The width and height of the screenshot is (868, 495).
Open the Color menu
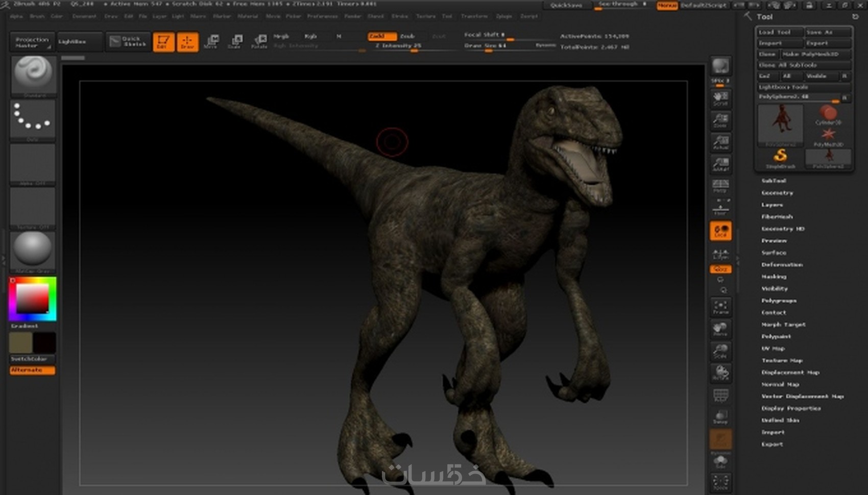pos(57,16)
